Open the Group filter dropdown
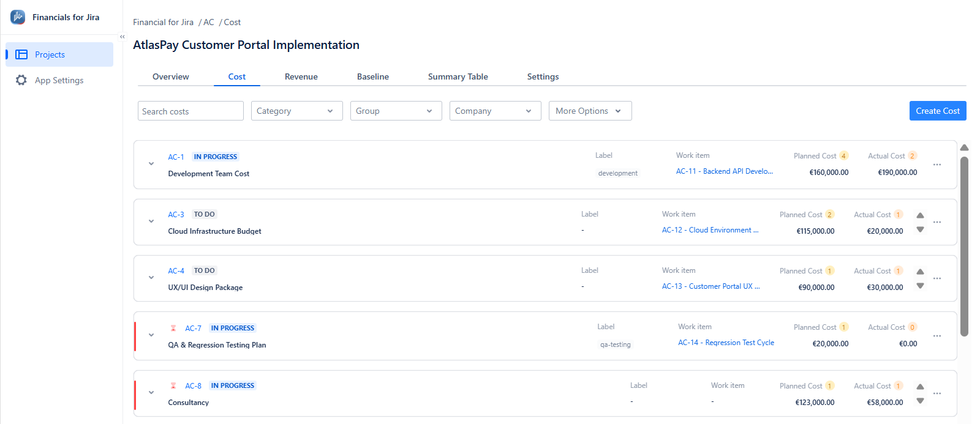The height and width of the screenshot is (424, 980). coord(396,111)
